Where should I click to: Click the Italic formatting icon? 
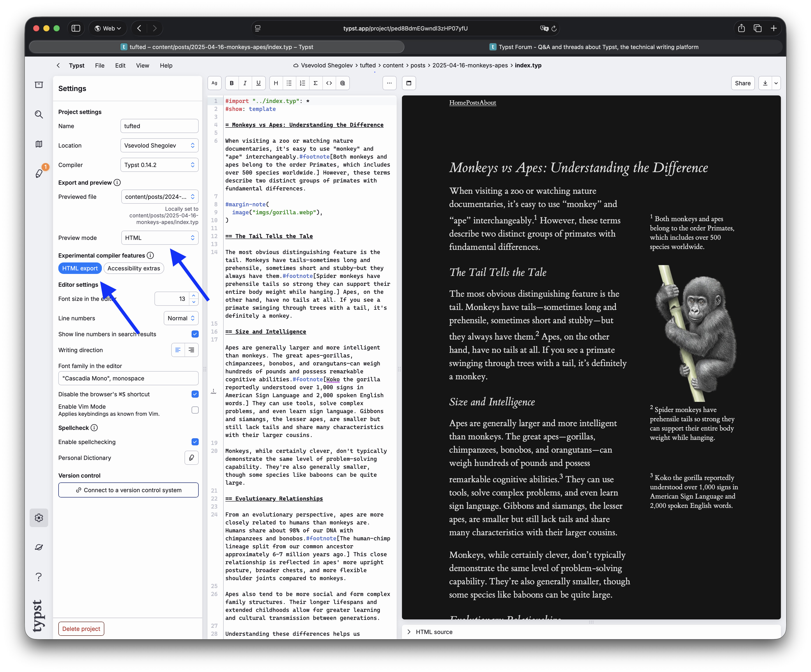245,83
